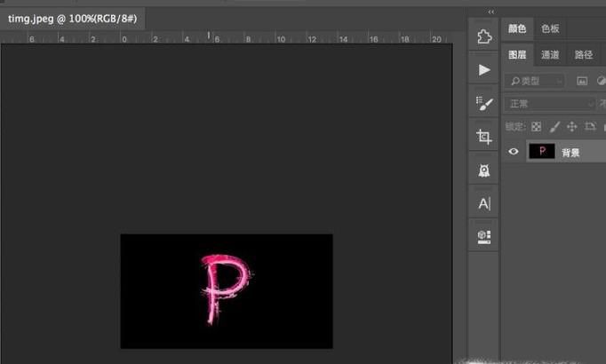Screen dimensions: 606x364
Task: Hide the 背景 layer with eye icon
Action: tap(513, 152)
